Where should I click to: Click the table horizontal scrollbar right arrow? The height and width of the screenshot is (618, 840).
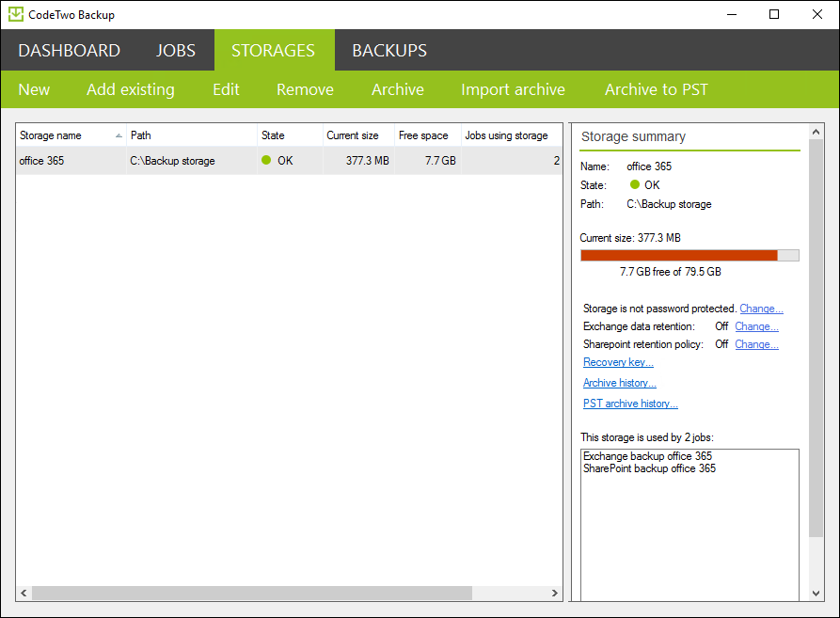(554, 593)
